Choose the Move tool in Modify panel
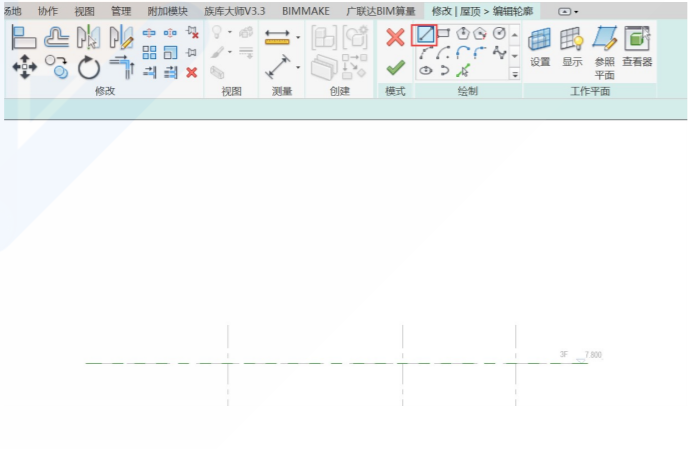This screenshot has height=449, width=692. [24, 68]
